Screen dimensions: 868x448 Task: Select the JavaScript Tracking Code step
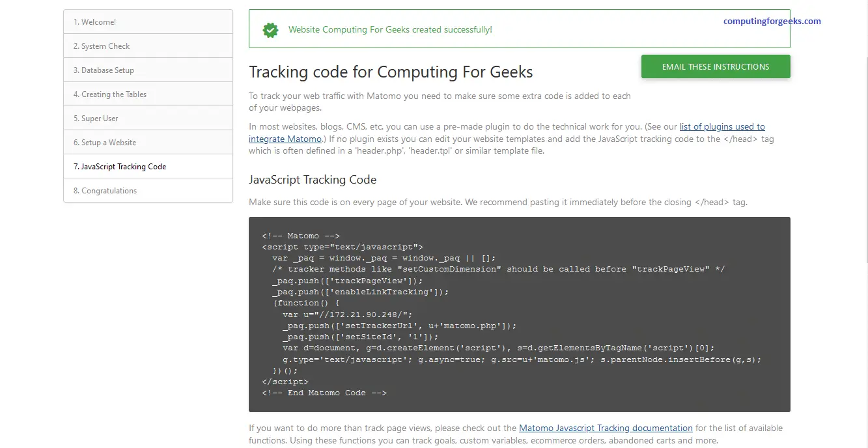[x=120, y=166]
